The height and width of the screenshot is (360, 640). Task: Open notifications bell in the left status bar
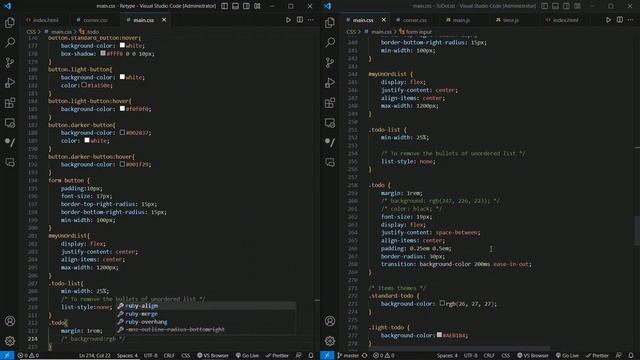pyautogui.click(x=311, y=356)
